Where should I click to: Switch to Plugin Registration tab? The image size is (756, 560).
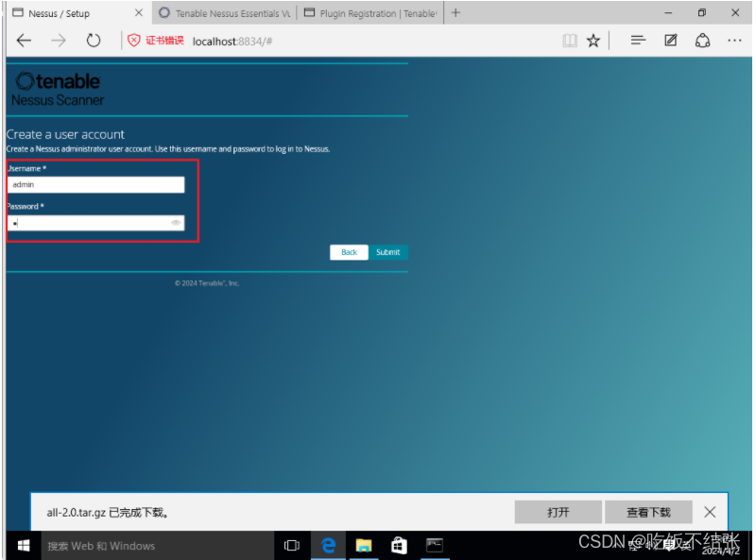pos(370,13)
